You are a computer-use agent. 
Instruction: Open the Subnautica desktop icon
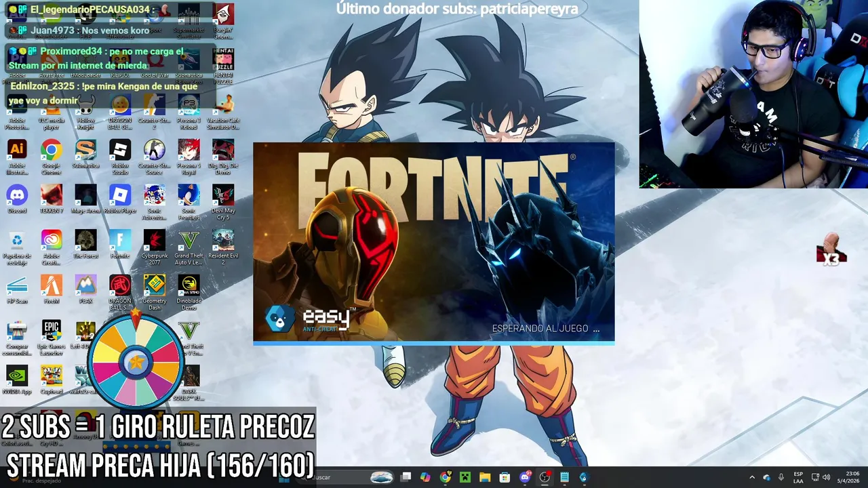point(85,154)
